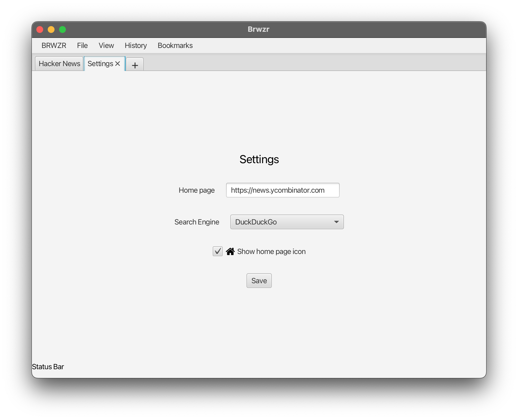Expand the search engine selector
This screenshot has width=518, height=420.
(x=287, y=222)
